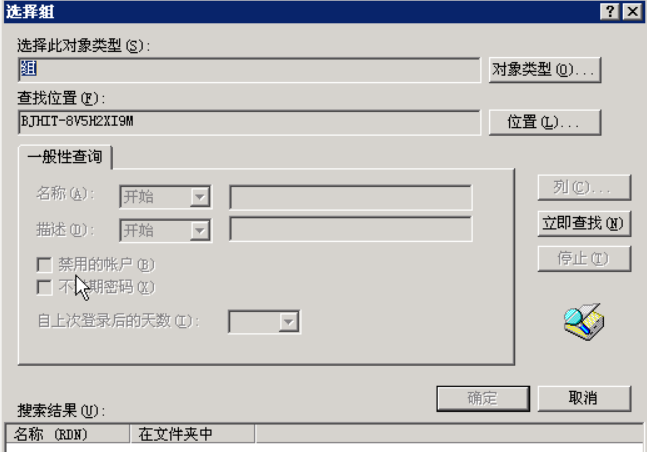Image resolution: width=647 pixels, height=452 pixels.
Task: Click the 名称 text input field
Action: [351, 197]
